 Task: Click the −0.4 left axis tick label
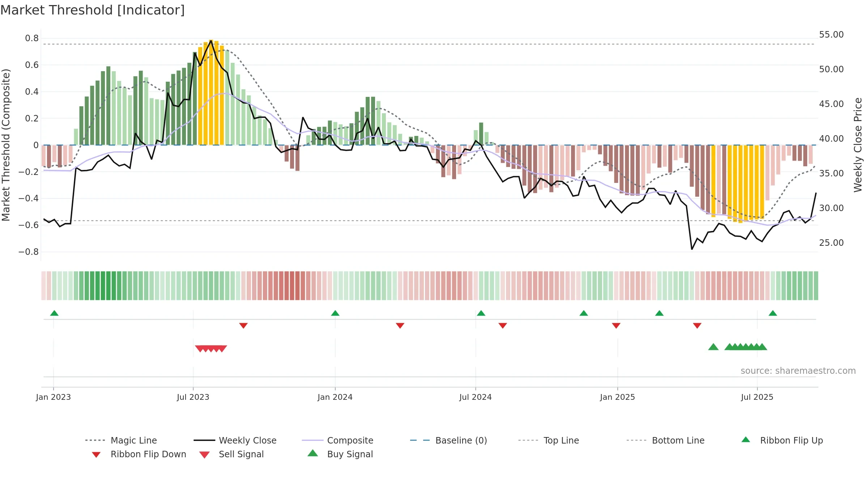29,198
